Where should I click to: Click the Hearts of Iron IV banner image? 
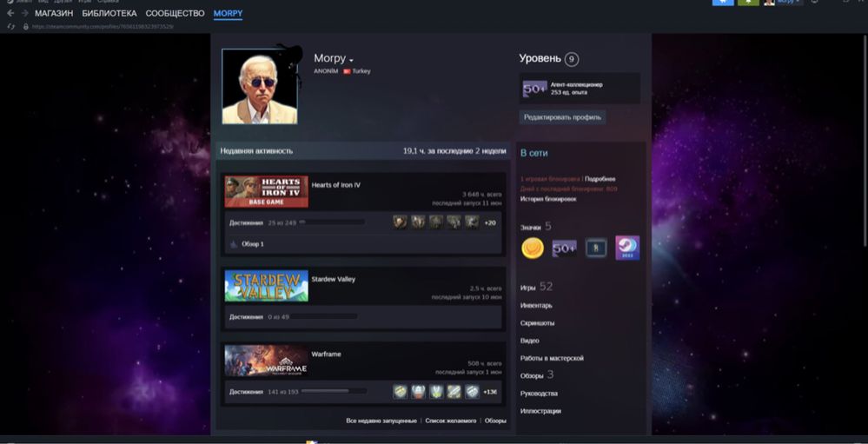pyautogui.click(x=266, y=191)
